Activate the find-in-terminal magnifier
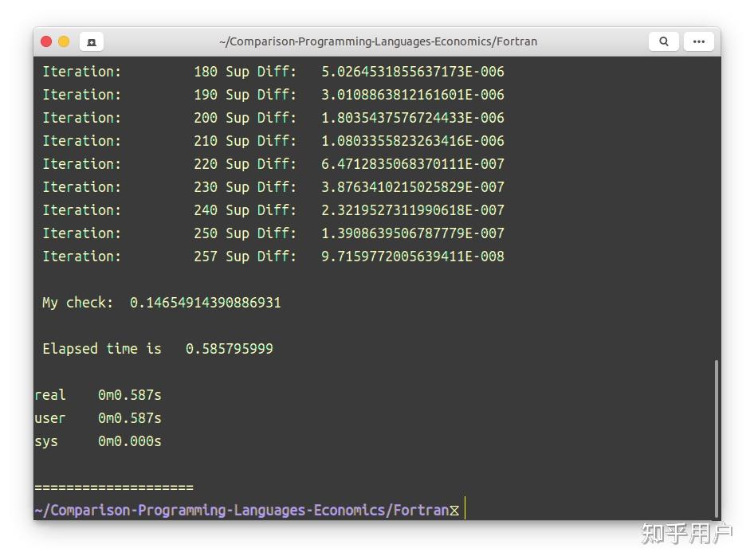This screenshot has width=754, height=560. pyautogui.click(x=664, y=41)
